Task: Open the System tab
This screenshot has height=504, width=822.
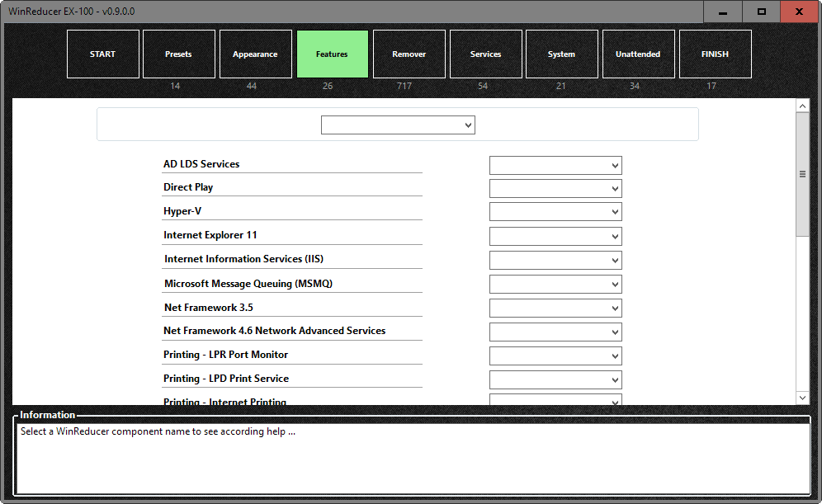Action: click(561, 54)
